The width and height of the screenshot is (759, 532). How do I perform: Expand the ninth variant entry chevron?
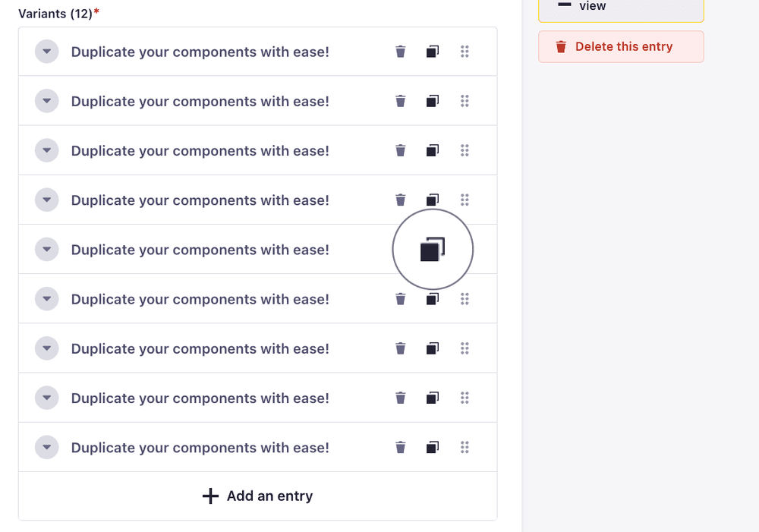47,447
